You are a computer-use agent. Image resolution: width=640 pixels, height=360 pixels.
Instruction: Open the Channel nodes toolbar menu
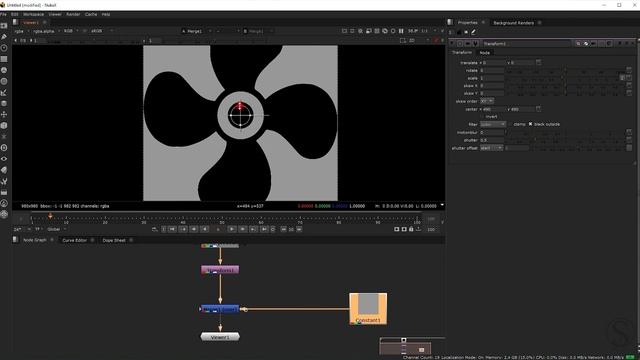(4, 59)
